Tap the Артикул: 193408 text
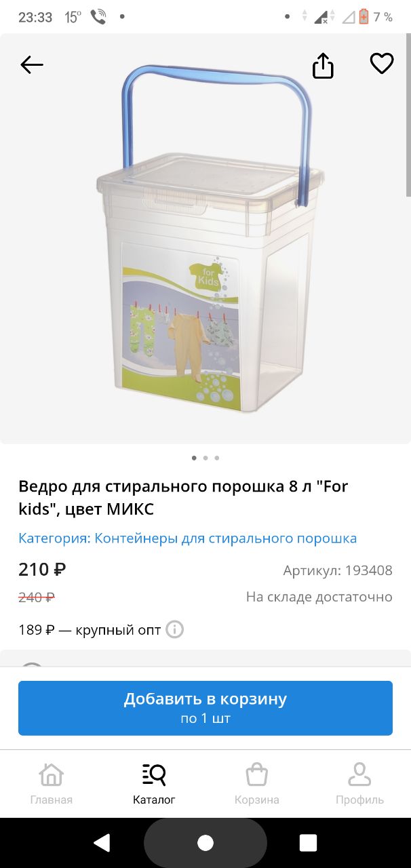 coord(338,570)
